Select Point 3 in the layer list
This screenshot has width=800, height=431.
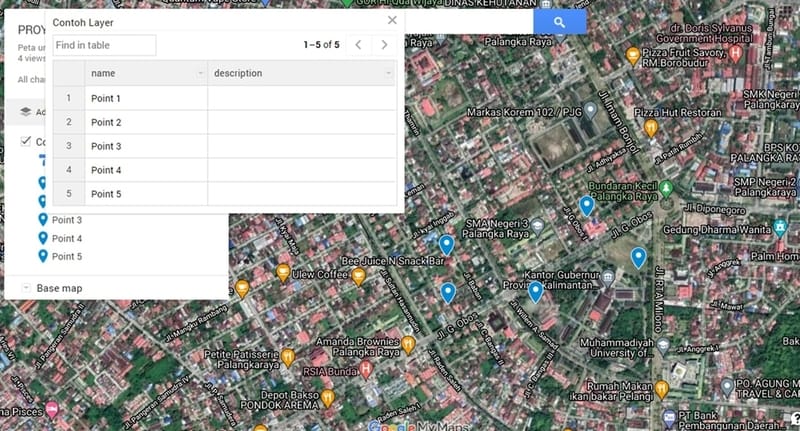pos(67,220)
